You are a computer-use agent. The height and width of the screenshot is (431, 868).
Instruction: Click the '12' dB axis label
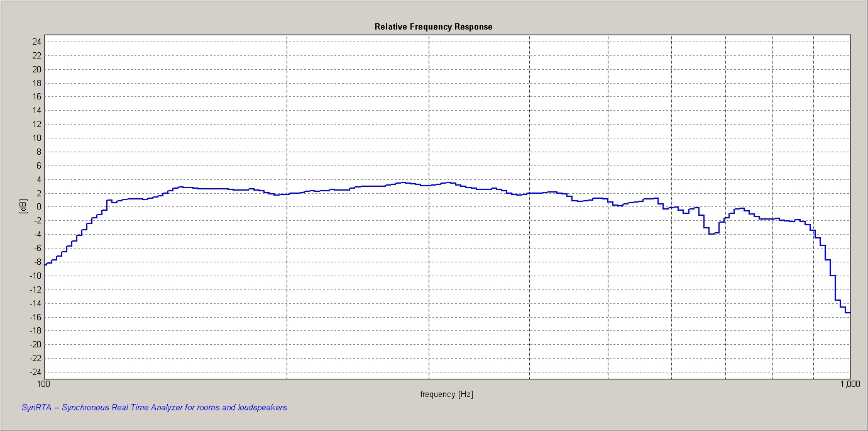[x=36, y=125]
